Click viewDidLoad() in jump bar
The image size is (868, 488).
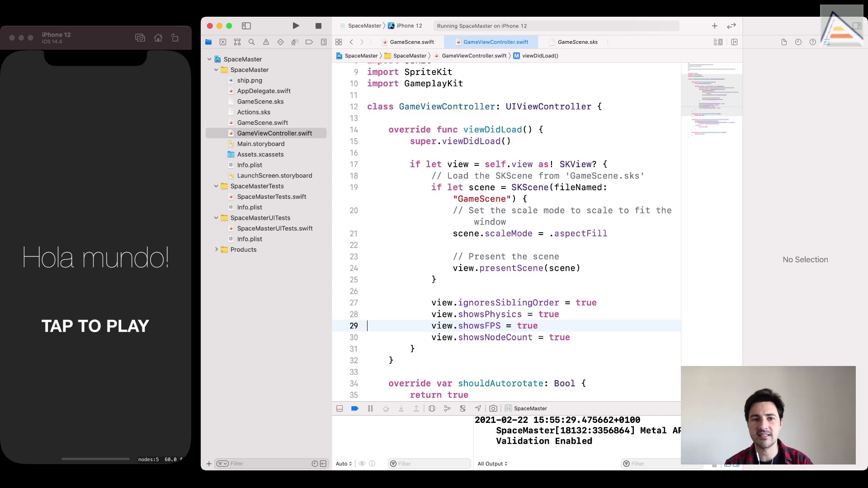coord(536,56)
